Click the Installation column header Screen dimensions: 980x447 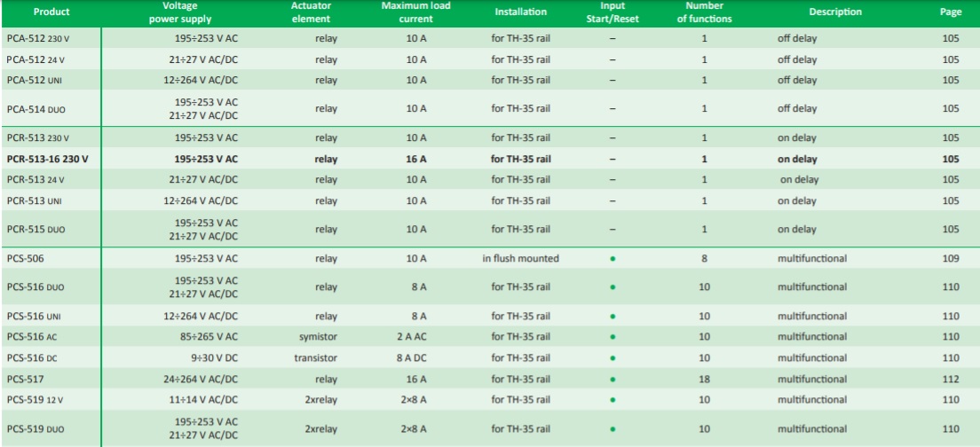tap(520, 12)
